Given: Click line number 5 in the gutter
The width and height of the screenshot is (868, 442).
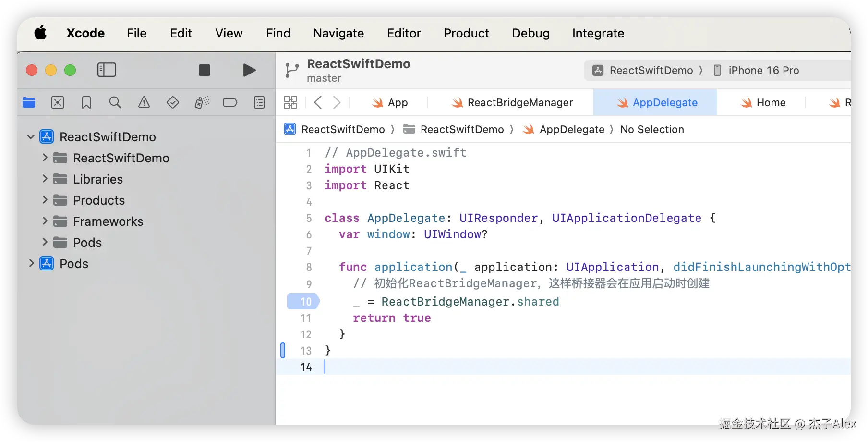Looking at the screenshot, I should click(309, 218).
